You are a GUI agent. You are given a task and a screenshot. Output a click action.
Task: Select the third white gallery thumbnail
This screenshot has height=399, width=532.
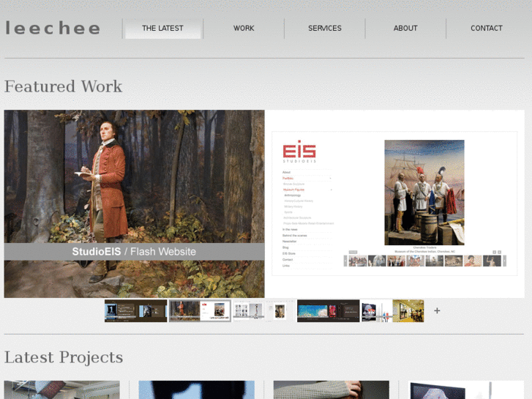[x=264, y=310]
